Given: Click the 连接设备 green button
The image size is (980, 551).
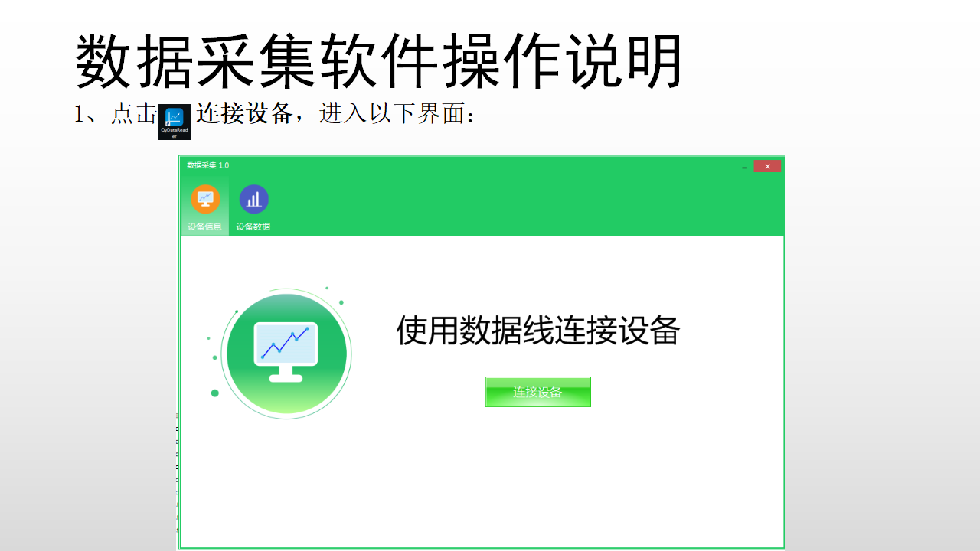Looking at the screenshot, I should click(x=537, y=392).
